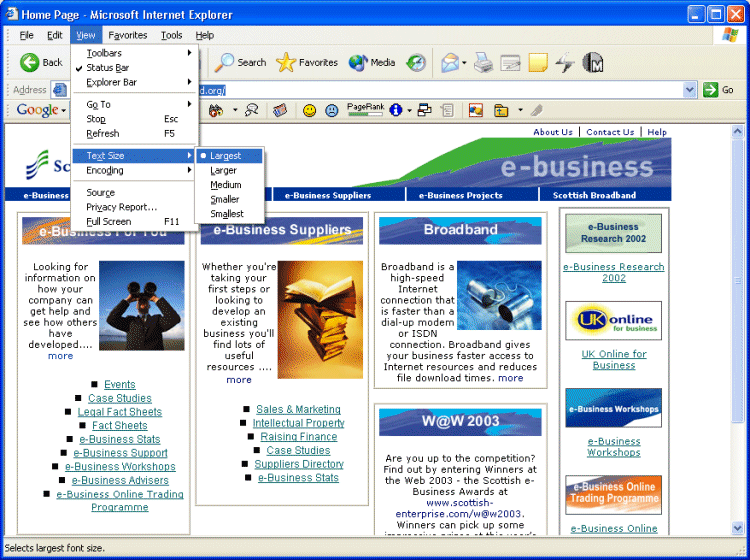Select Medium text size option
Image resolution: width=750 pixels, height=560 pixels.
[x=229, y=185]
